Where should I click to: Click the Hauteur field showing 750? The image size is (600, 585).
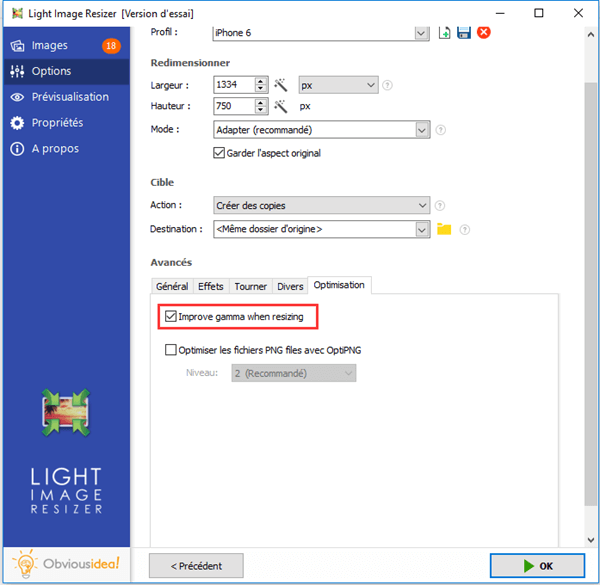tap(234, 106)
